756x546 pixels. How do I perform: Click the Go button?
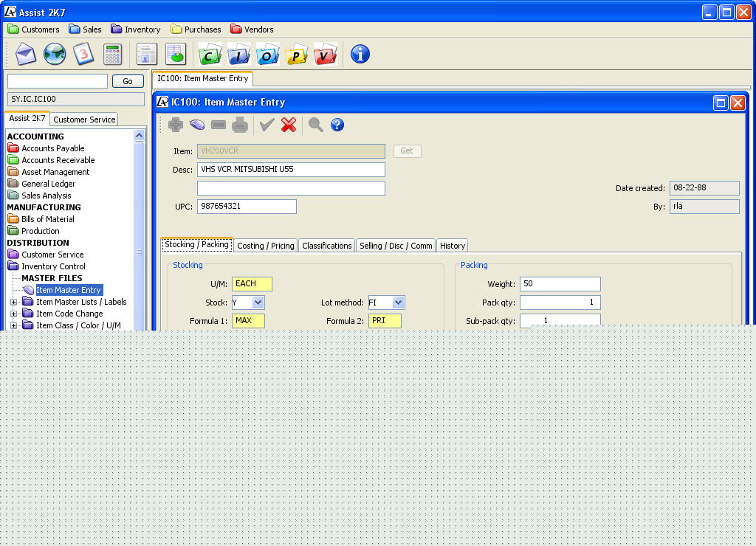(x=128, y=81)
